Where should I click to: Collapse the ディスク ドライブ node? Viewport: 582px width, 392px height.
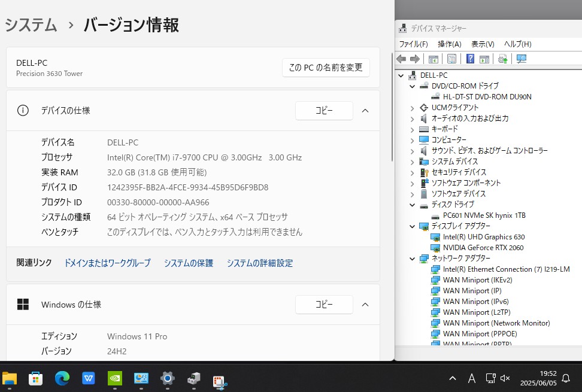[x=413, y=205]
